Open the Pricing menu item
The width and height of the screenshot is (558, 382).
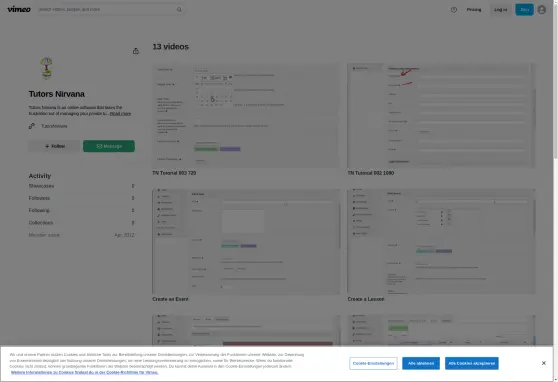point(474,10)
